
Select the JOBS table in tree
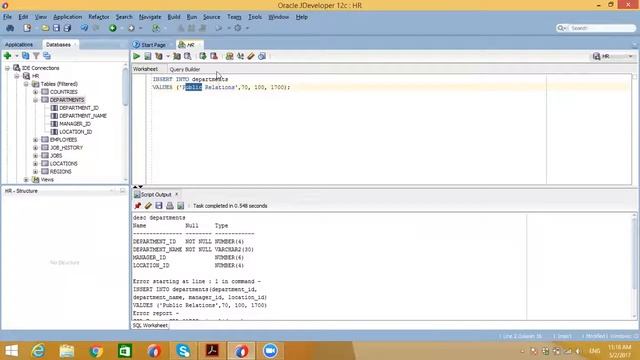(x=56, y=156)
